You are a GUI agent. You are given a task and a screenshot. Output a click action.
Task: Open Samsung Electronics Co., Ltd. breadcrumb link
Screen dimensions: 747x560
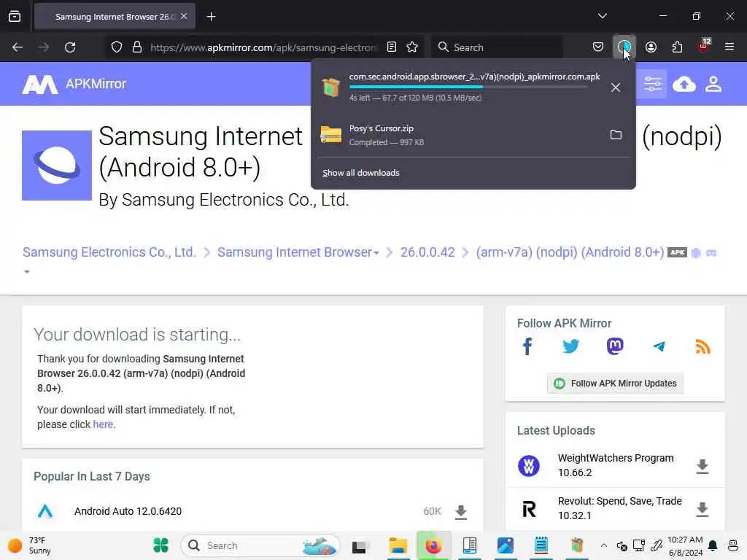pos(109,252)
